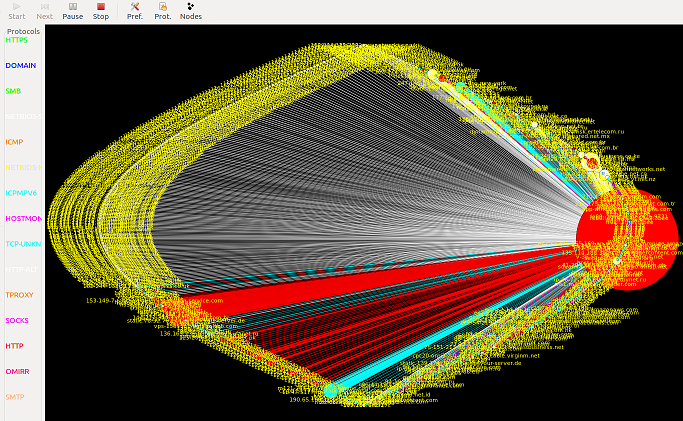Click the cyan node at bottom of graph
This screenshot has height=421, width=683.
[331, 390]
